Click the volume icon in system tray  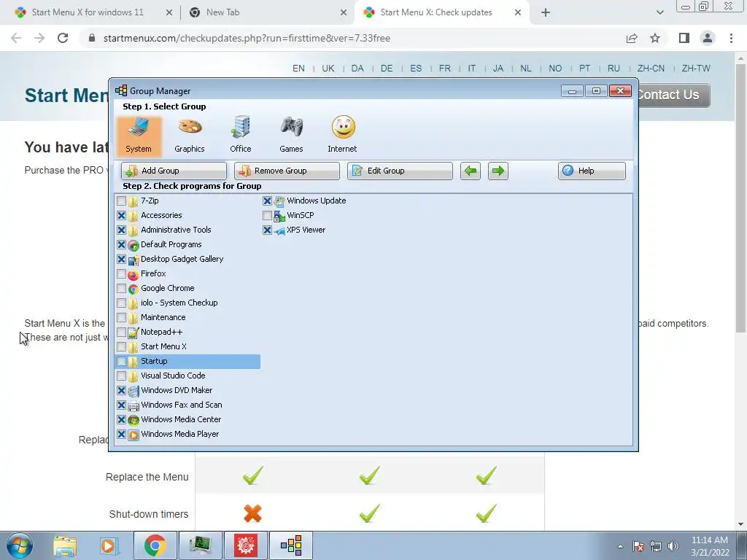point(673,546)
